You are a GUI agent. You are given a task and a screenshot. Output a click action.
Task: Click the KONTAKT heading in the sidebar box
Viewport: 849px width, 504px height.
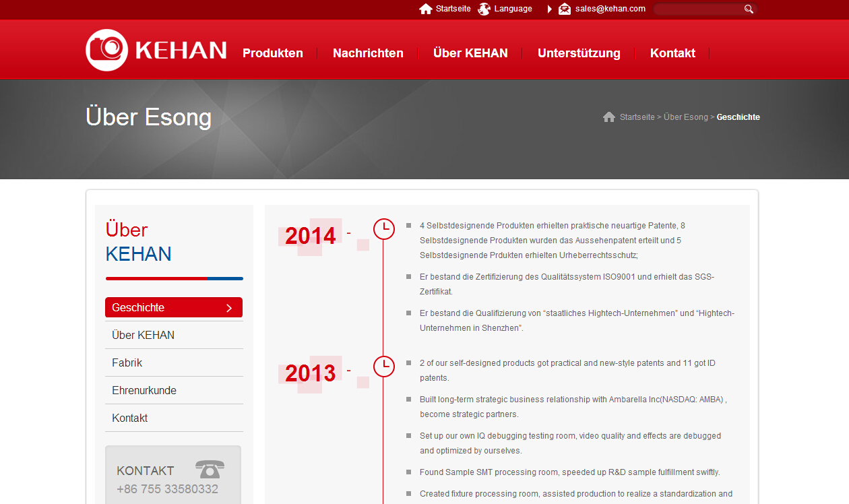[146, 470]
